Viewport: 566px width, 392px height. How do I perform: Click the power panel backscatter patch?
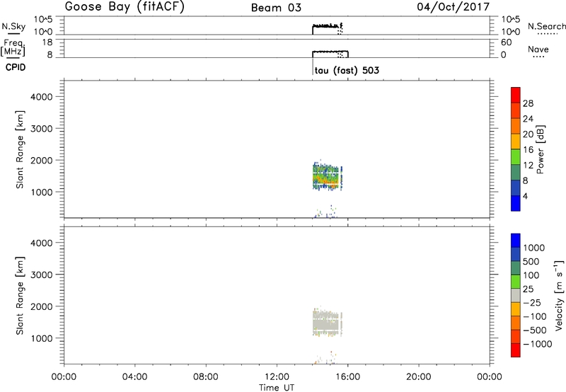(x=327, y=177)
